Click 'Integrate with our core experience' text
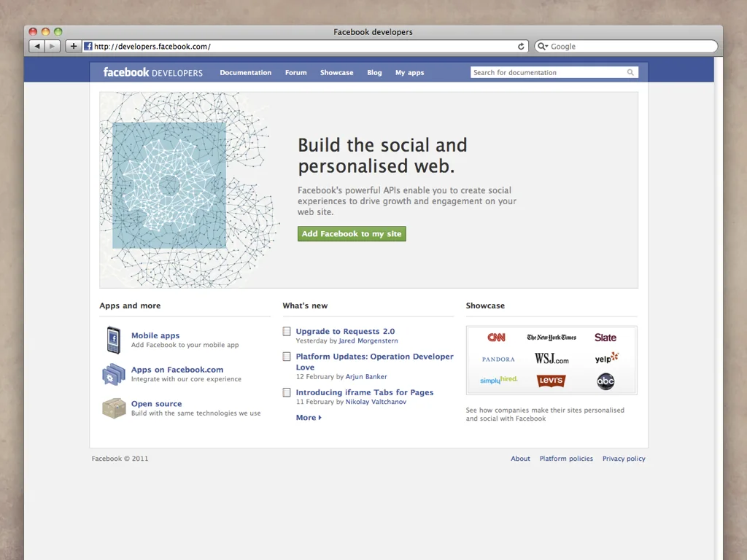Image resolution: width=747 pixels, height=560 pixels. point(186,379)
